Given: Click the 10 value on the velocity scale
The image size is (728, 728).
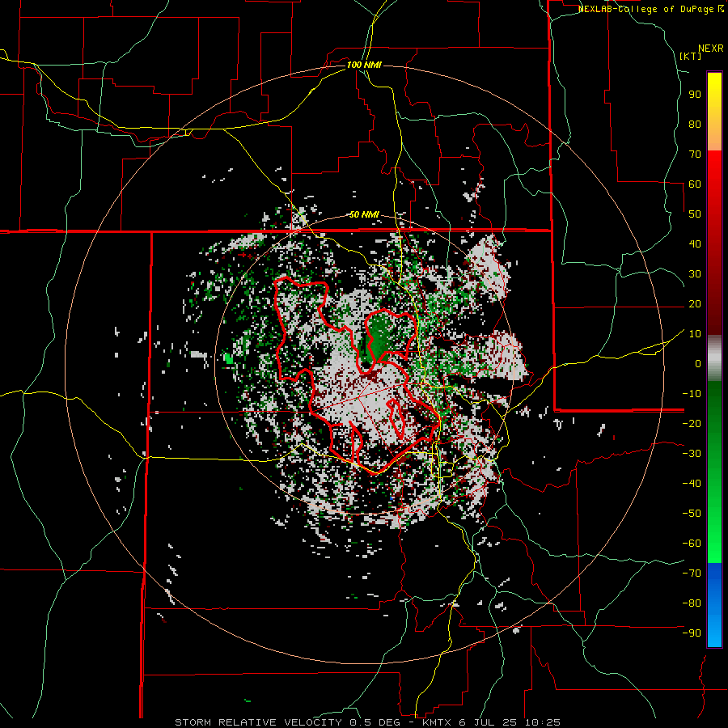Looking at the screenshot, I should pyautogui.click(x=695, y=334).
